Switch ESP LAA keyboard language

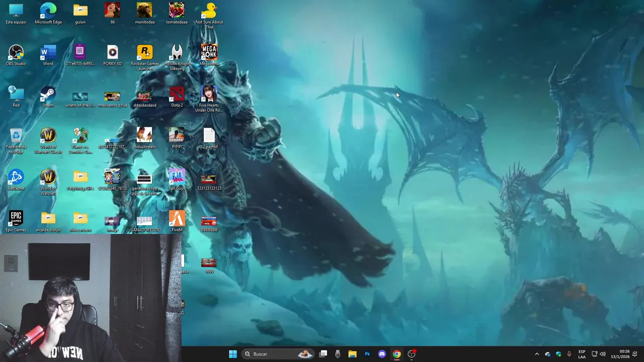coord(582,354)
